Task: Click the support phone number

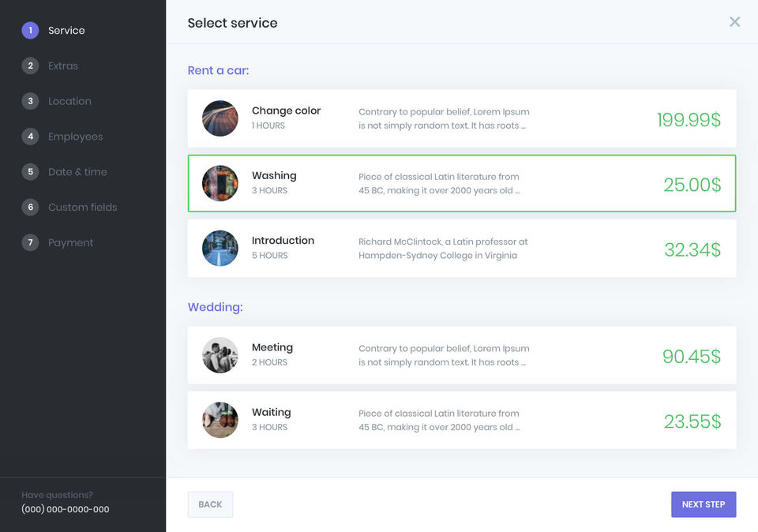Action: (x=66, y=509)
